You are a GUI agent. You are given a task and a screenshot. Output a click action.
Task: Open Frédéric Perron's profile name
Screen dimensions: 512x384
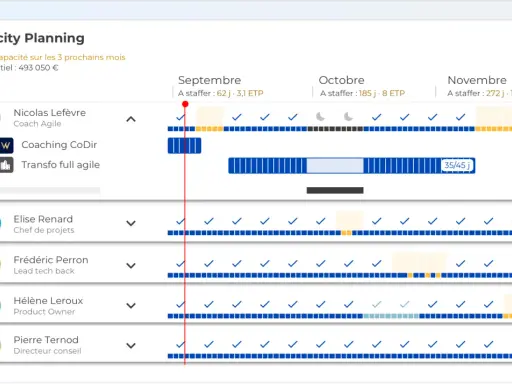[51, 260]
